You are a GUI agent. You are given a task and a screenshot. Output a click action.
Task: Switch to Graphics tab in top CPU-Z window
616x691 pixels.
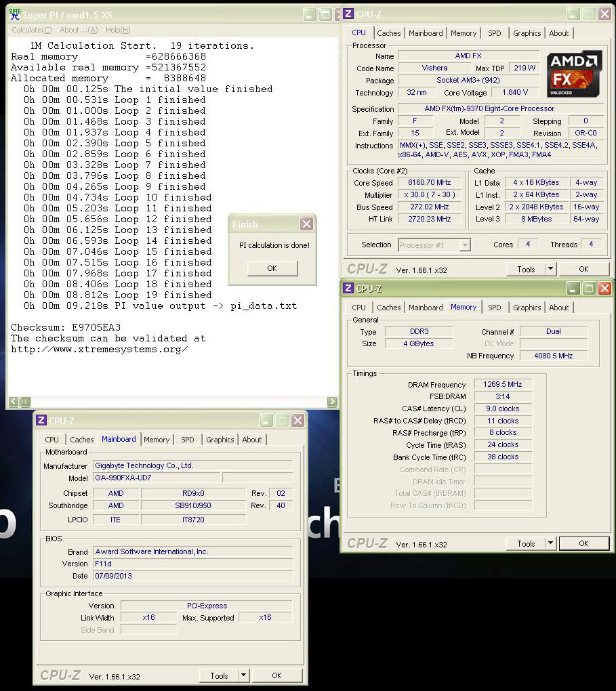click(527, 33)
